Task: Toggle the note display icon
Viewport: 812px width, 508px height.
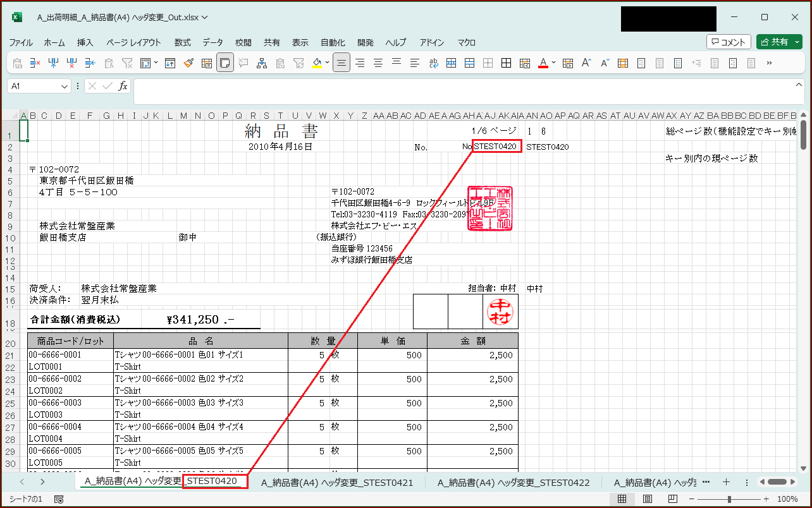Action: point(225,63)
